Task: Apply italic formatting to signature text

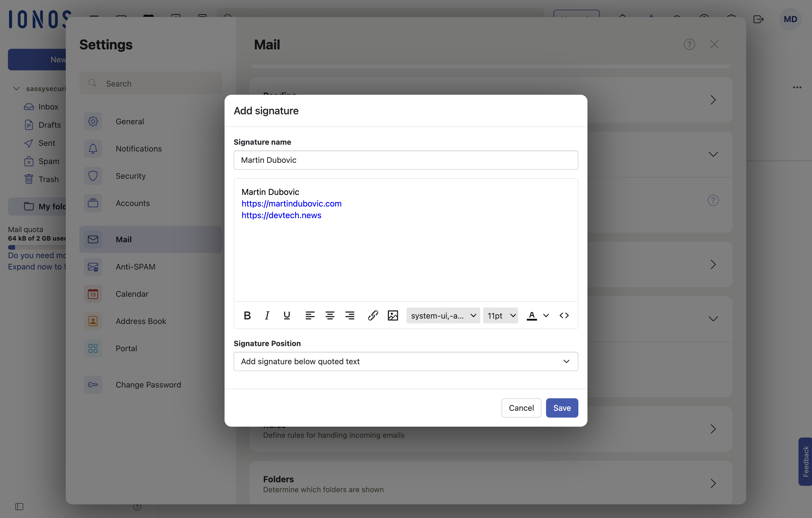Action: (x=267, y=315)
